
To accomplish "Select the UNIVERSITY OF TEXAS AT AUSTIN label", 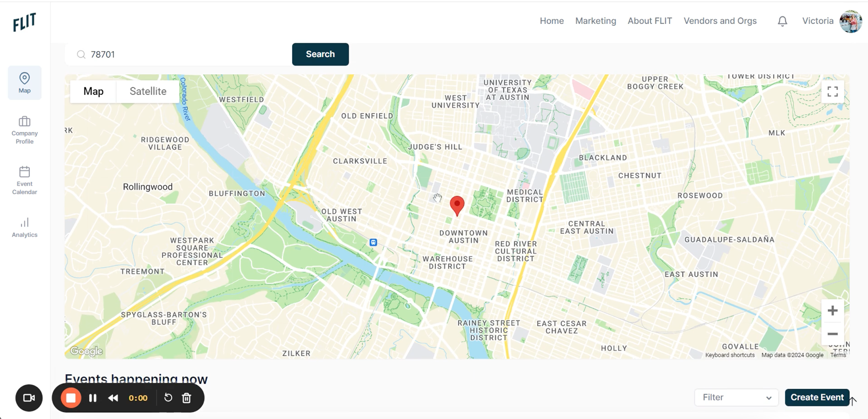I will tap(507, 90).
